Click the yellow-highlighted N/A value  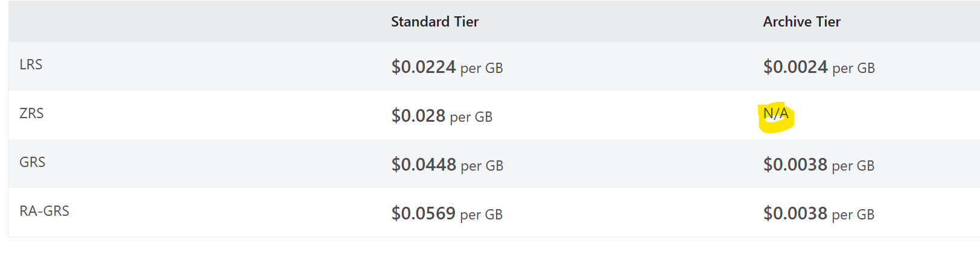coord(775,114)
